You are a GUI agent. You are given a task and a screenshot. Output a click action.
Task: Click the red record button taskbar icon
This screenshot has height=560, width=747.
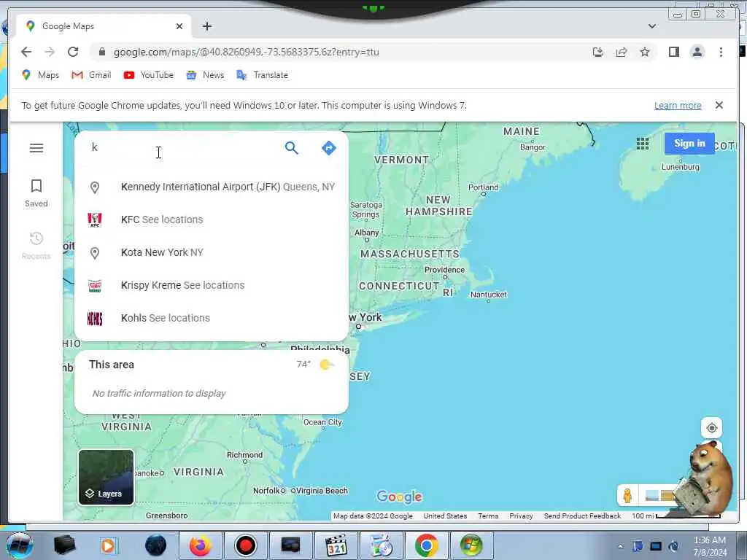(x=245, y=545)
